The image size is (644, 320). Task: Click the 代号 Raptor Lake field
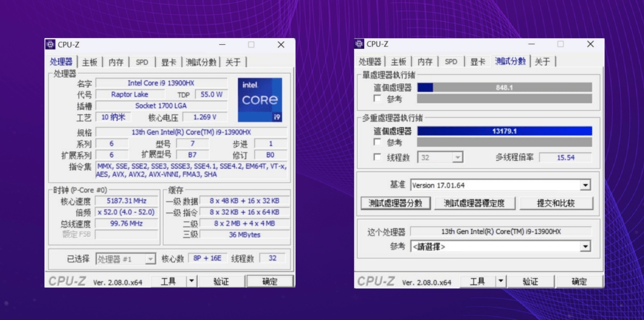coord(129,94)
